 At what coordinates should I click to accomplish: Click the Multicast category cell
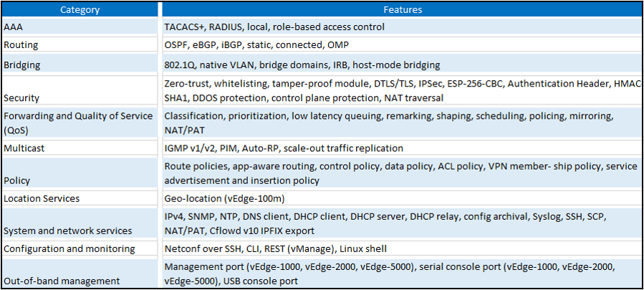[81, 148]
